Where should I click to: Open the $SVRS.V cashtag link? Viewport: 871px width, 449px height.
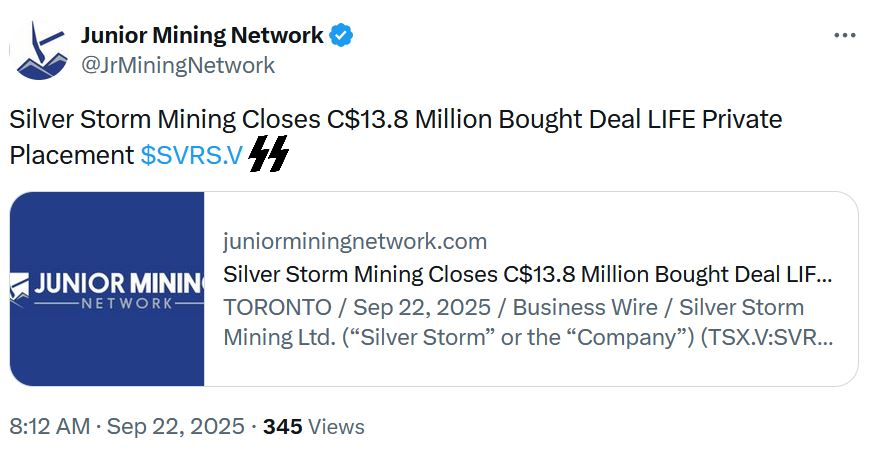(192, 155)
